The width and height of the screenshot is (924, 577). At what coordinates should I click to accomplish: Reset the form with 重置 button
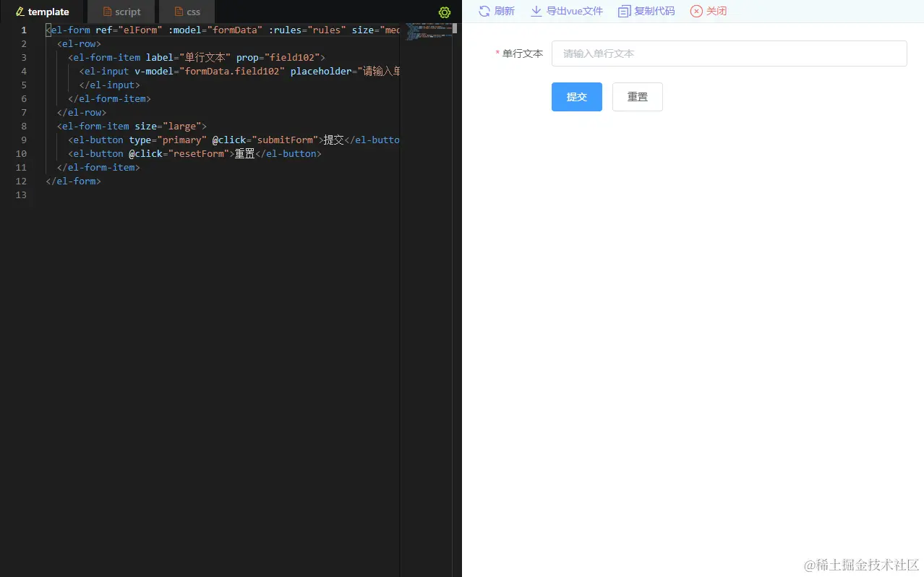click(x=638, y=97)
